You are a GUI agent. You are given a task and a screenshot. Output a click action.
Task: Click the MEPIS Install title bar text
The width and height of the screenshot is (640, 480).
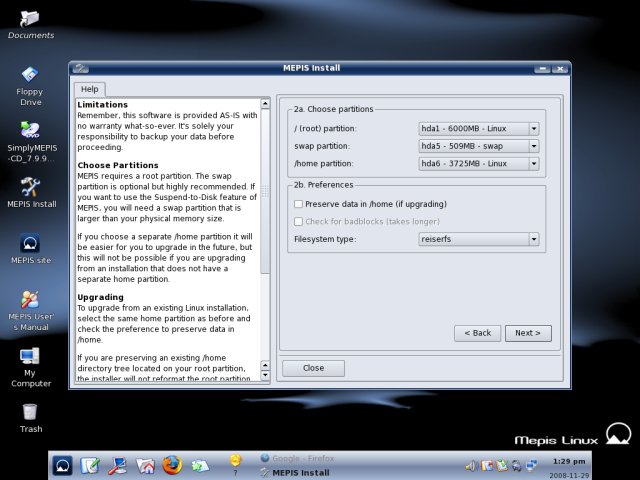click(311, 68)
